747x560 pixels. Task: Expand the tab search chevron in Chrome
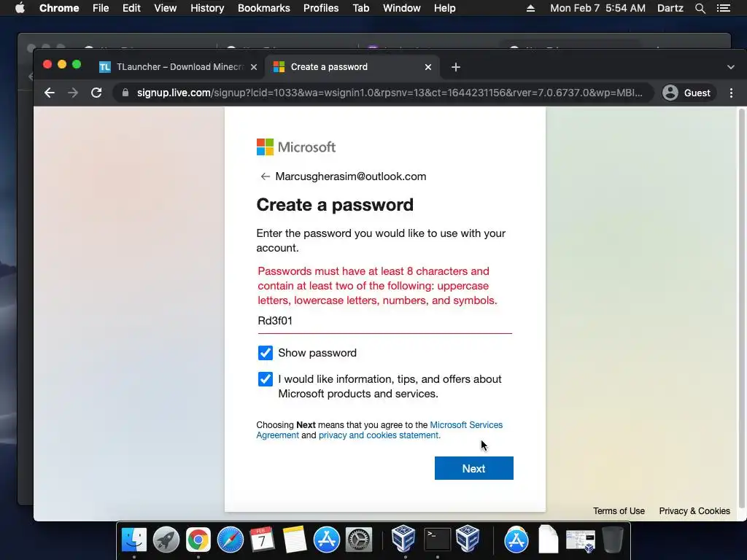pyautogui.click(x=731, y=67)
